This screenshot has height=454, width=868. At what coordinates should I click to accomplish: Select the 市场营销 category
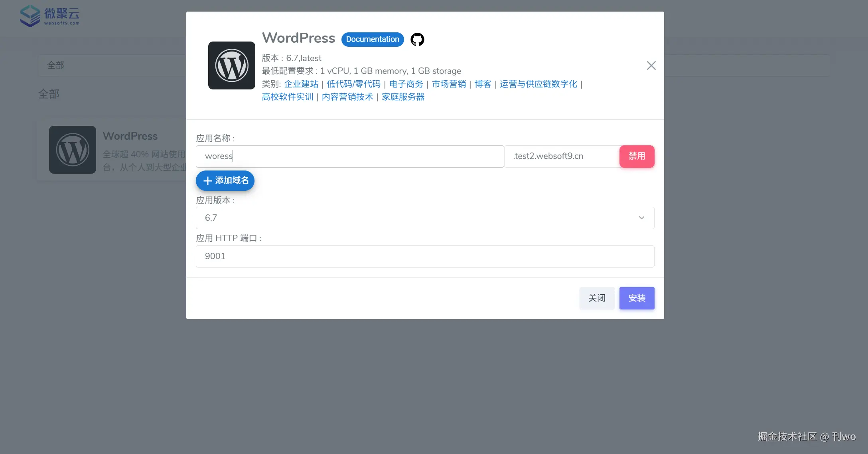coord(448,84)
